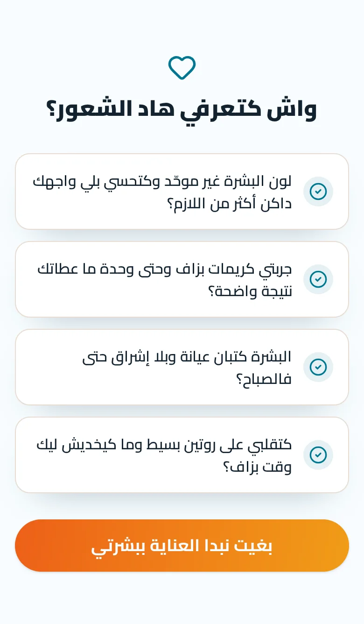The height and width of the screenshot is (624, 364).
Task: Click the line ending with بلي واجهك
Action: (162, 181)
